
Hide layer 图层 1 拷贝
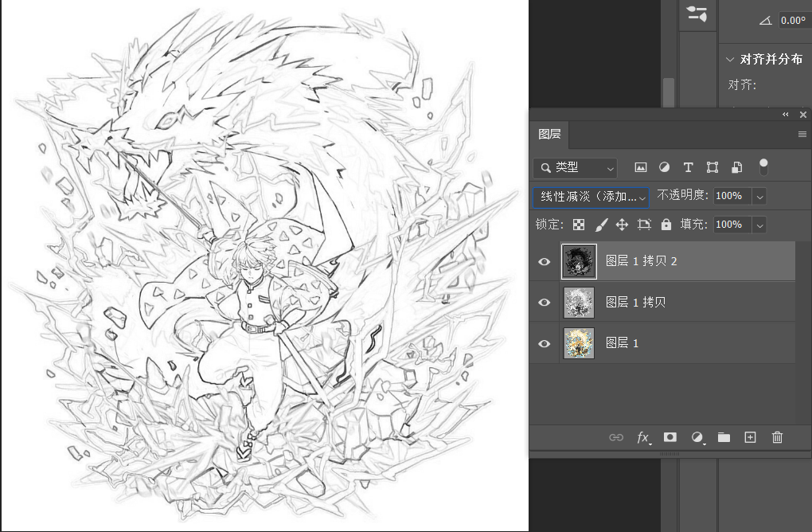tap(544, 302)
